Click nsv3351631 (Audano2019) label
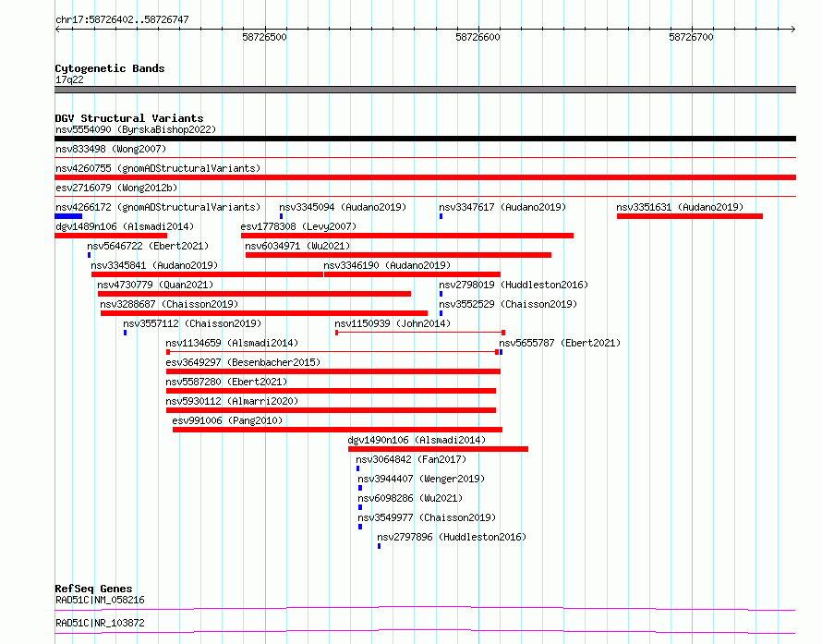This screenshot has height=644, width=822. [x=680, y=207]
